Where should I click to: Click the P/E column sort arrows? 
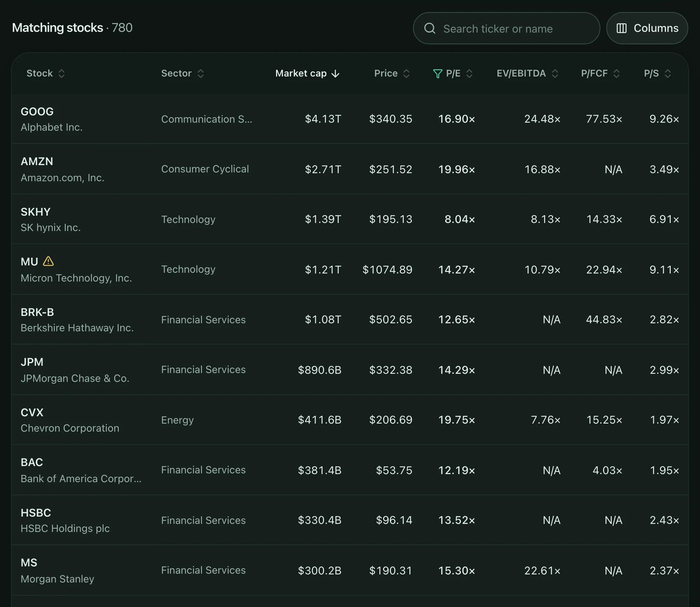(469, 74)
